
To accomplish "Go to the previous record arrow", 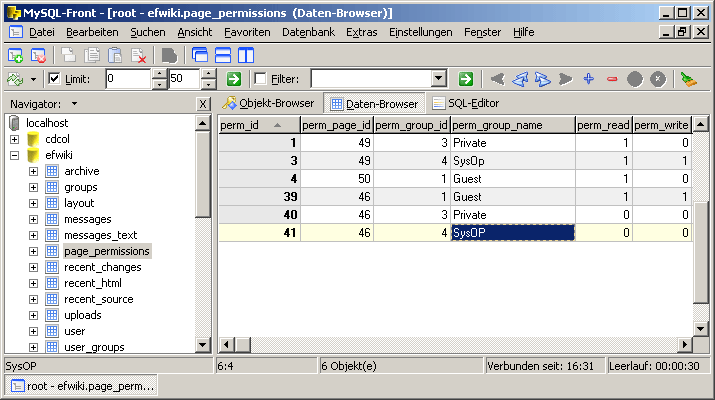I will pos(519,79).
